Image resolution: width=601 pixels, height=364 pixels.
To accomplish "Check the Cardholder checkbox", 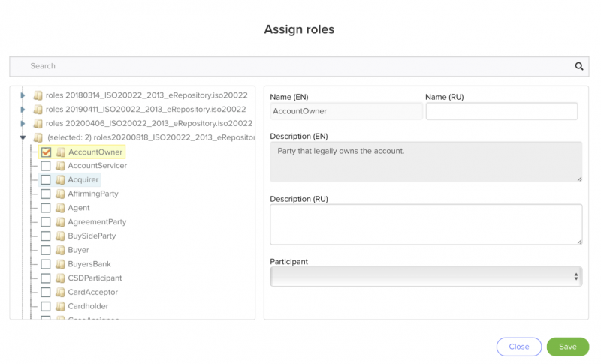I will [x=46, y=307].
